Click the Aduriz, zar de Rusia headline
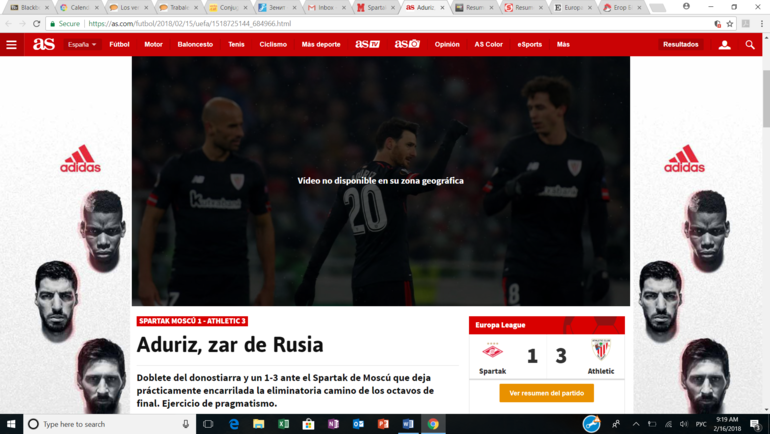Image resolution: width=770 pixels, height=434 pixels. (230, 345)
